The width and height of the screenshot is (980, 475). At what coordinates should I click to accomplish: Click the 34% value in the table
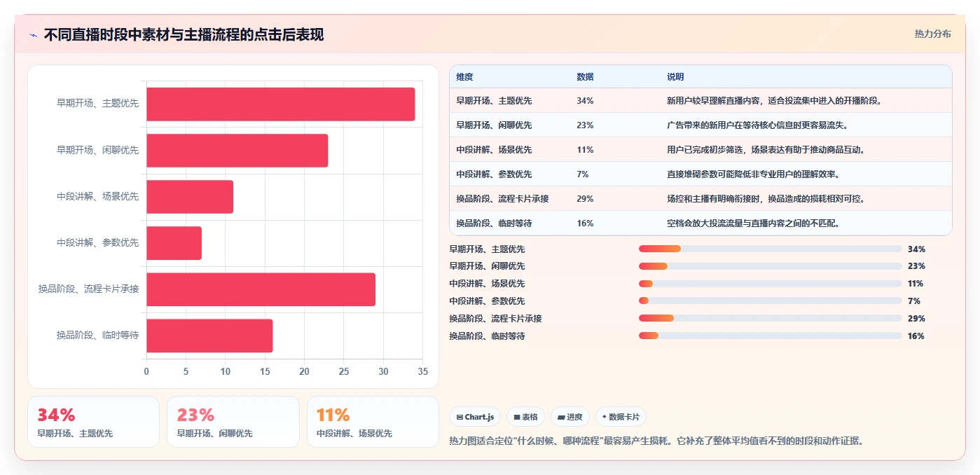coord(585,101)
